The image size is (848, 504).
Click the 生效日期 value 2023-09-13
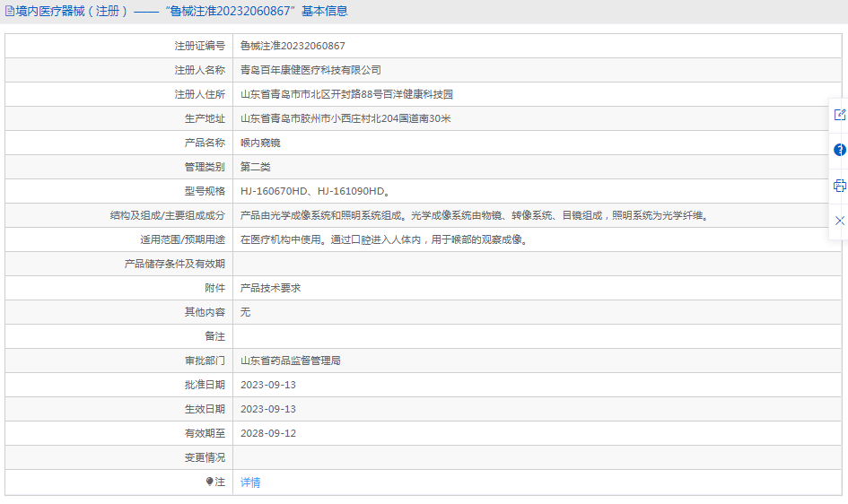click(268, 410)
